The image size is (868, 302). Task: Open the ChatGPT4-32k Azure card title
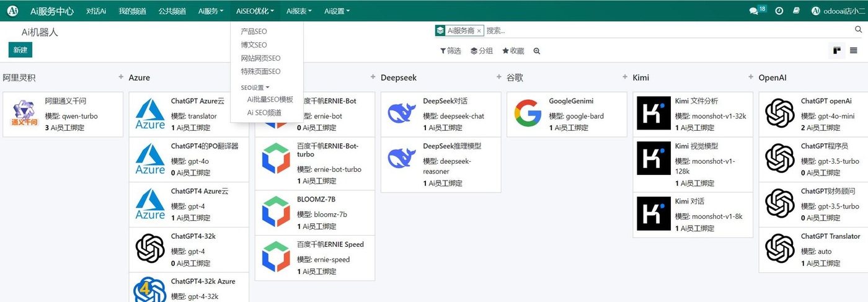click(x=203, y=282)
